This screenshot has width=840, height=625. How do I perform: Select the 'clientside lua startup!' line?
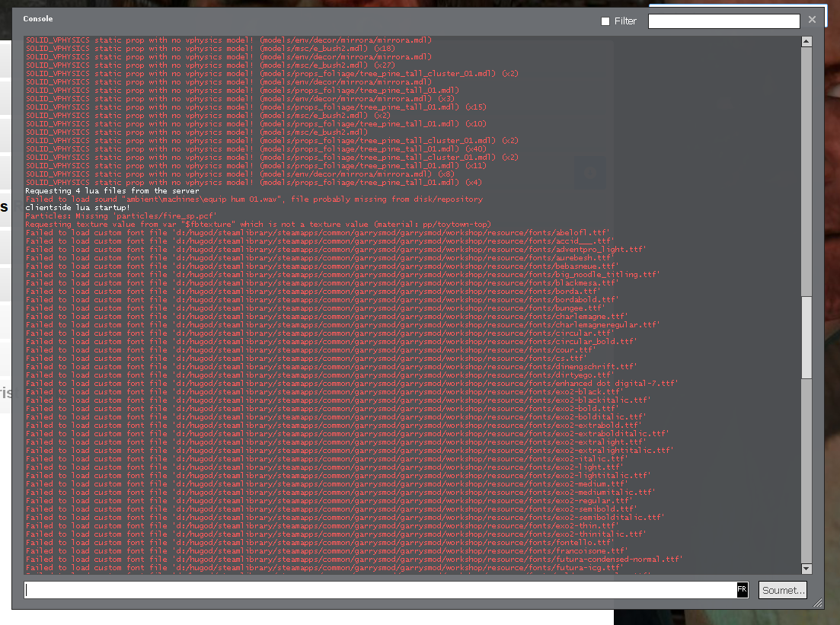[78, 207]
